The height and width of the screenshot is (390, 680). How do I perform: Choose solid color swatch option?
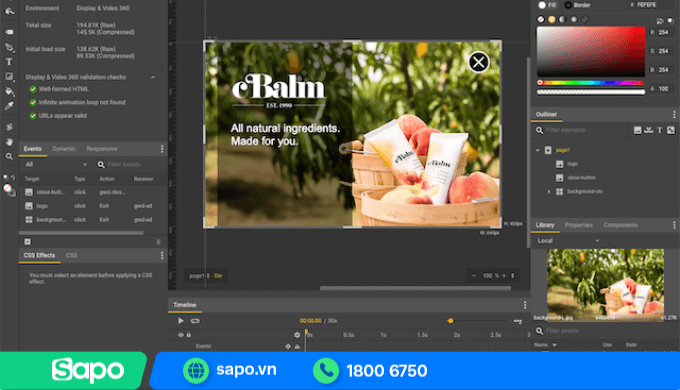552,19
